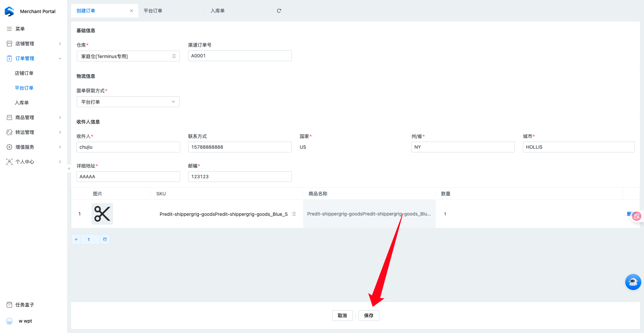This screenshot has height=333, width=644.
Task: Open the warehouse list picker icon
Action: (173, 56)
